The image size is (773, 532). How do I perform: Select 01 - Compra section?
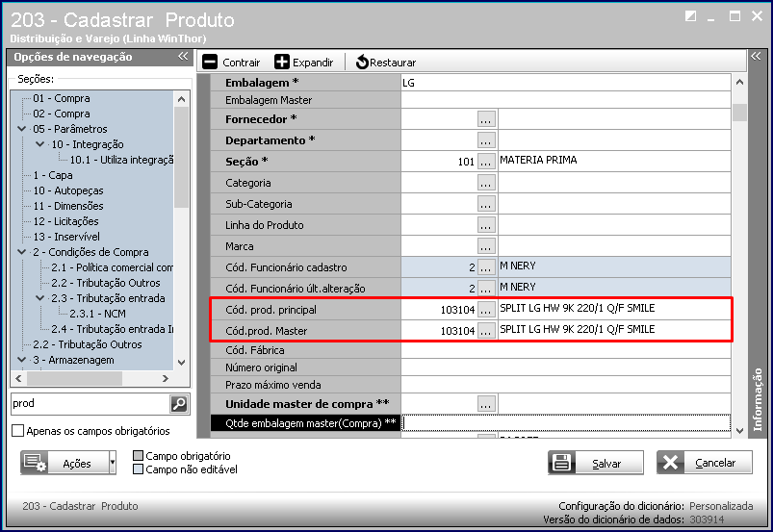[x=62, y=98]
